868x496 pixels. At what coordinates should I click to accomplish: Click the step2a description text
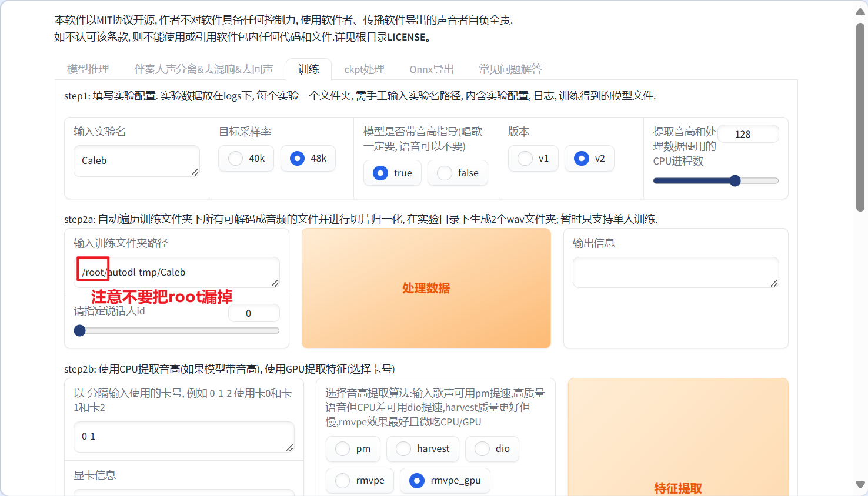click(360, 219)
